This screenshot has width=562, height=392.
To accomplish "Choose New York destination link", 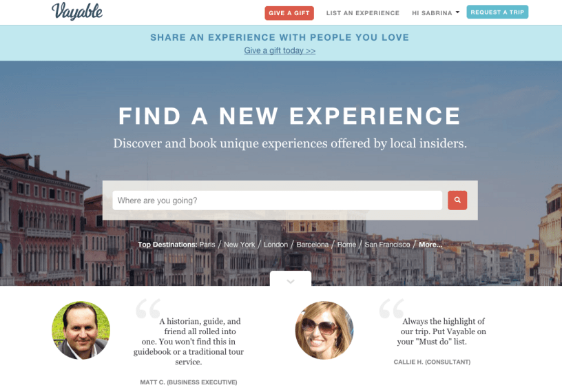I will pos(239,245).
